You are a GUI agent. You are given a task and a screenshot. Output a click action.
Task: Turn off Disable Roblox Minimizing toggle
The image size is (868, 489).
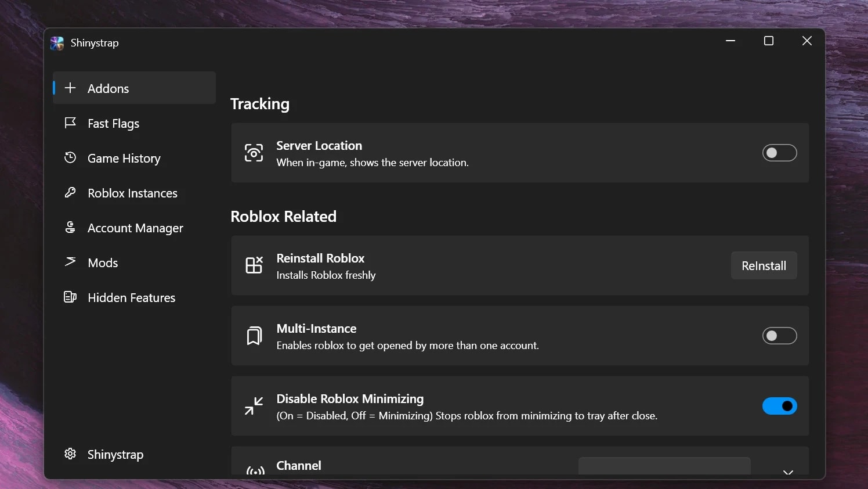[x=779, y=406]
